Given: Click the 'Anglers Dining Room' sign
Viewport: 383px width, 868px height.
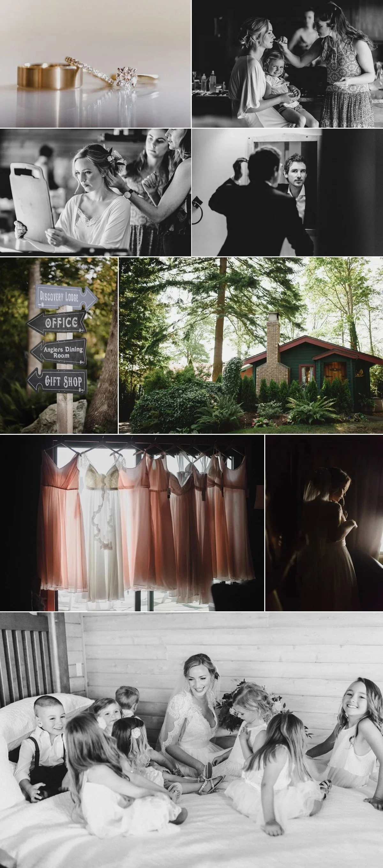Looking at the screenshot, I should (x=59, y=352).
